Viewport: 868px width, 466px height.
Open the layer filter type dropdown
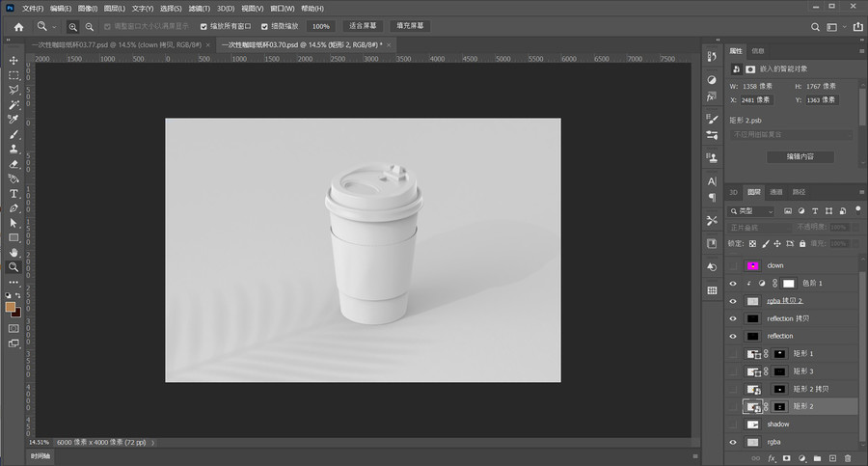[x=751, y=211]
